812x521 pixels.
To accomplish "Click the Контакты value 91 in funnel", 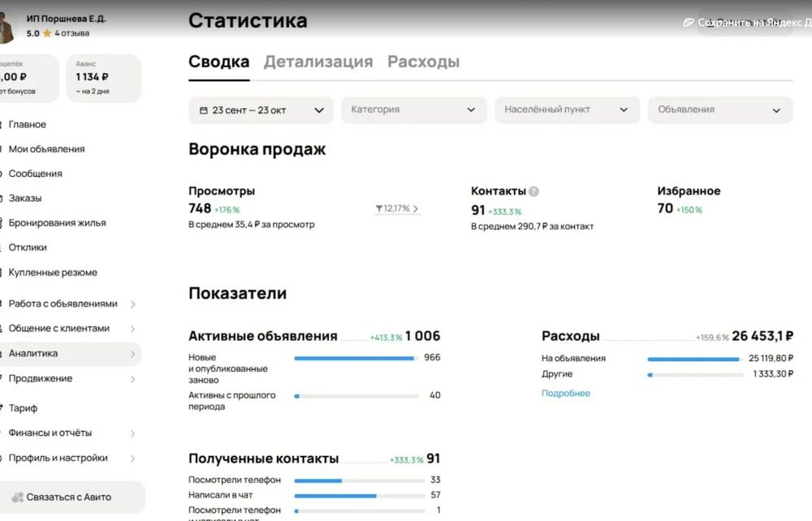I will click(478, 210).
